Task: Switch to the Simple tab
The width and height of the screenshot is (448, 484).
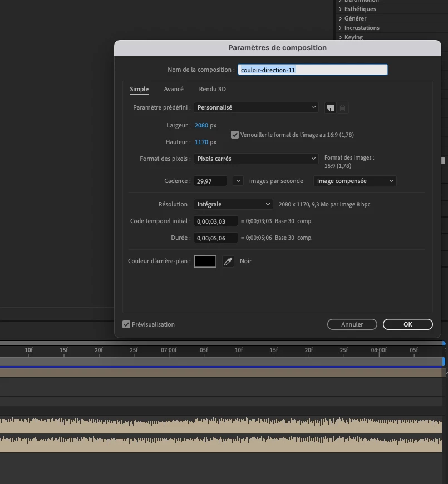Action: [x=139, y=89]
